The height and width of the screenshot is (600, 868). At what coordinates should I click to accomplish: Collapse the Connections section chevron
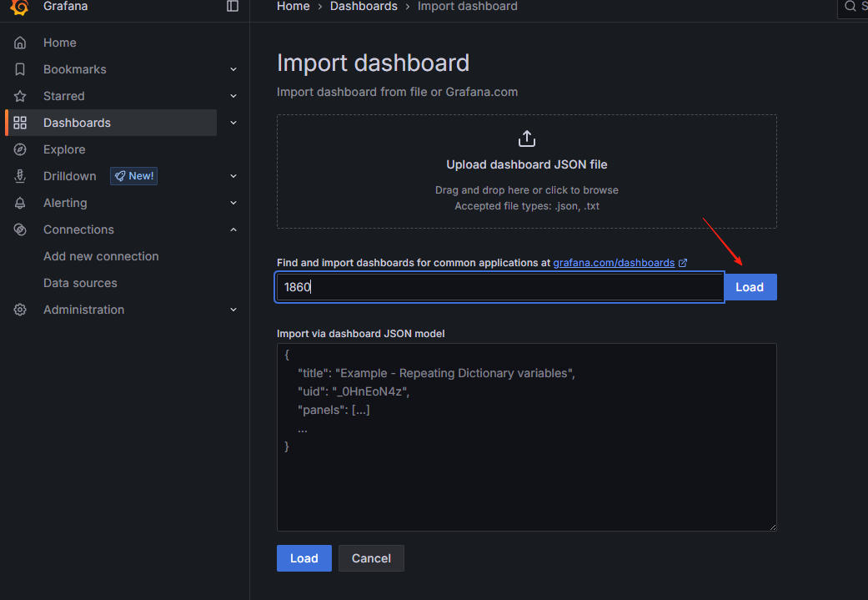pyautogui.click(x=233, y=229)
